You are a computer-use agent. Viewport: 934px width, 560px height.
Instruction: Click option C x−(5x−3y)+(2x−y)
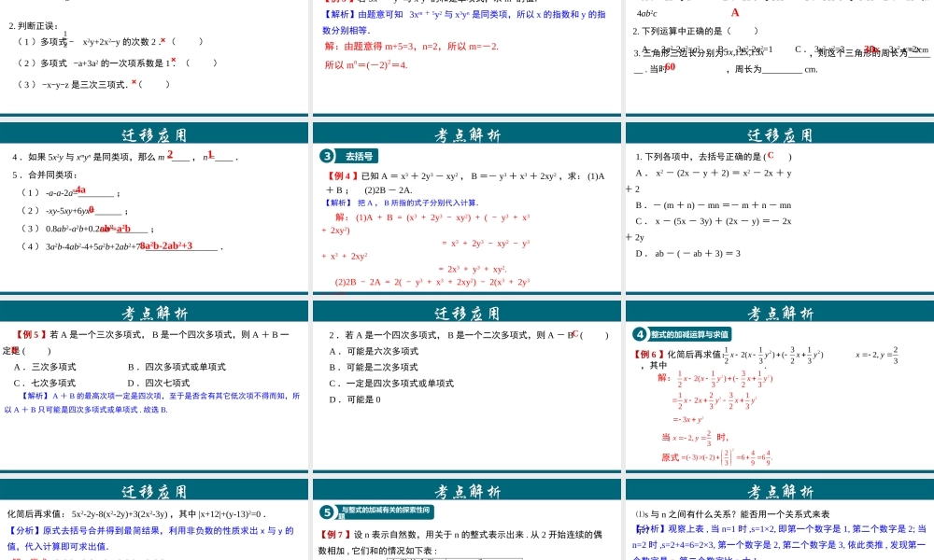click(713, 221)
